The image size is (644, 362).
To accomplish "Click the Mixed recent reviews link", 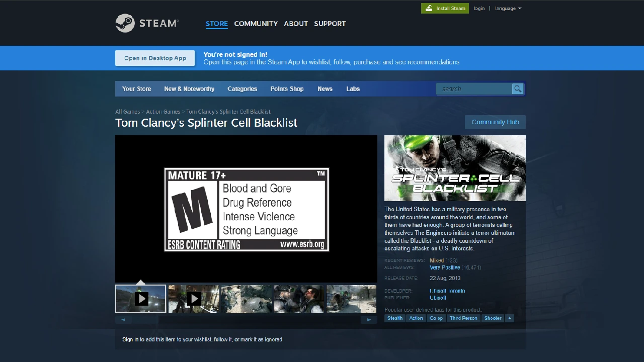I will [x=436, y=260].
